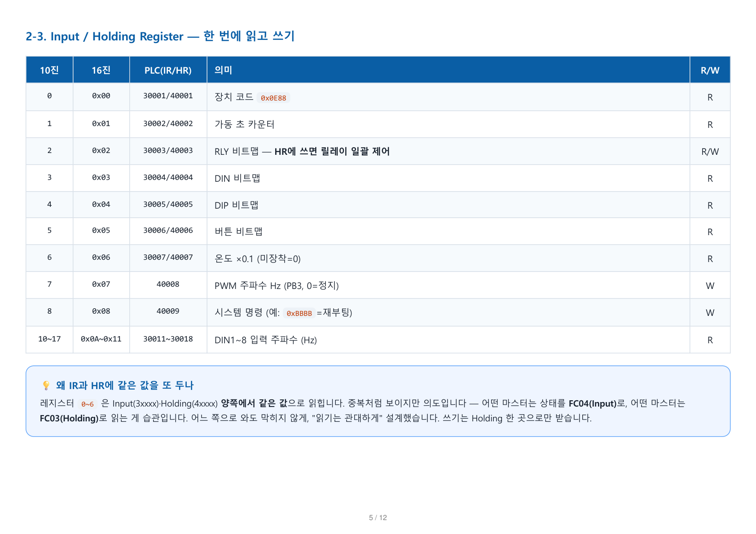
Task: Click the '0~6' register tag in the note
Action: [x=88, y=404]
